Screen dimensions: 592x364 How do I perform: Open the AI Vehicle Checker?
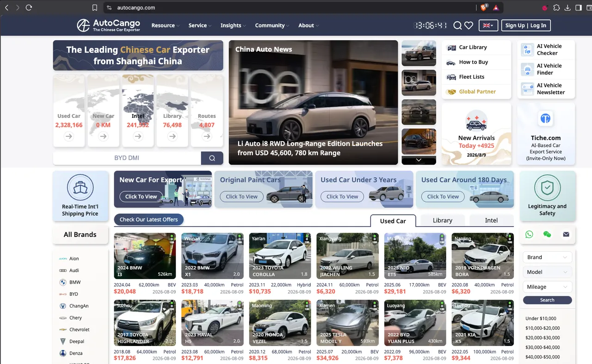[x=546, y=50]
